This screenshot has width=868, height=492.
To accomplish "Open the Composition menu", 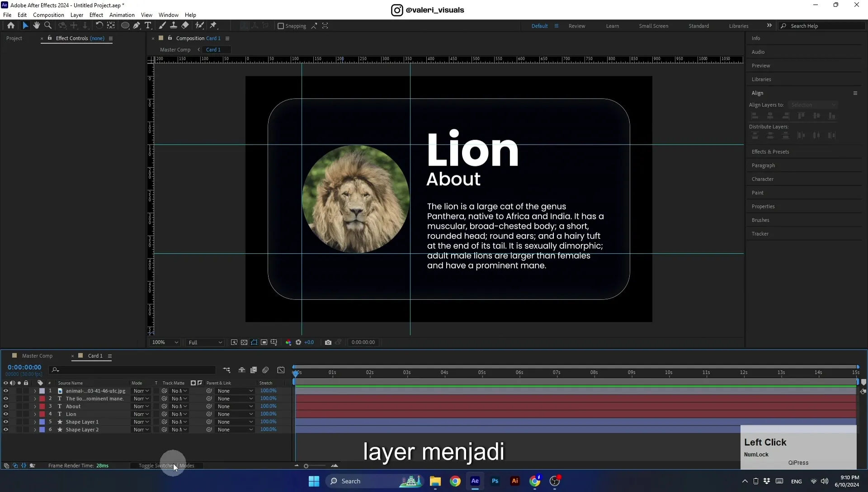I will [x=48, y=15].
